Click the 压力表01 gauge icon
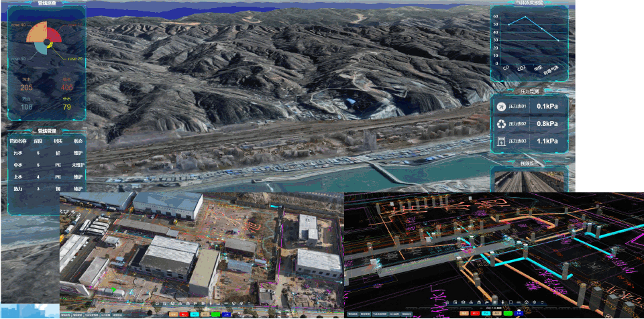 (x=501, y=106)
